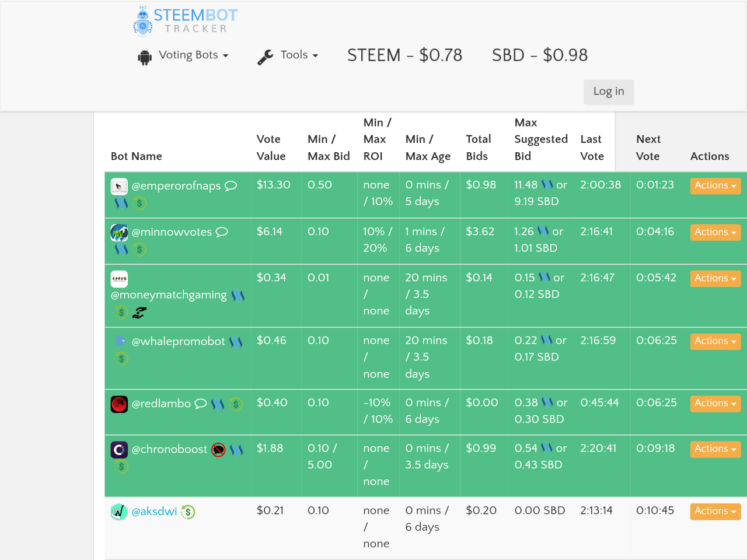747x560 pixels.
Task: Click the chronoboost avatar icon
Action: tap(119, 450)
